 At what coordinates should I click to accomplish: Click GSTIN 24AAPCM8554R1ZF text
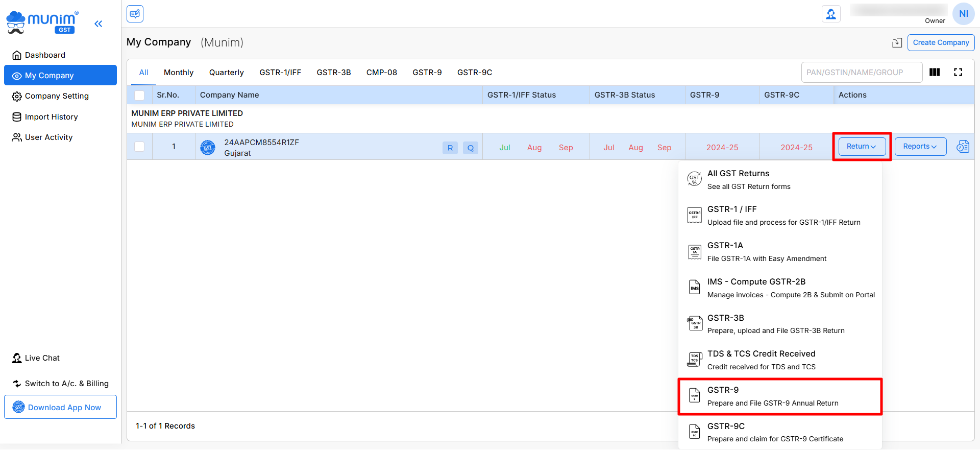(261, 143)
